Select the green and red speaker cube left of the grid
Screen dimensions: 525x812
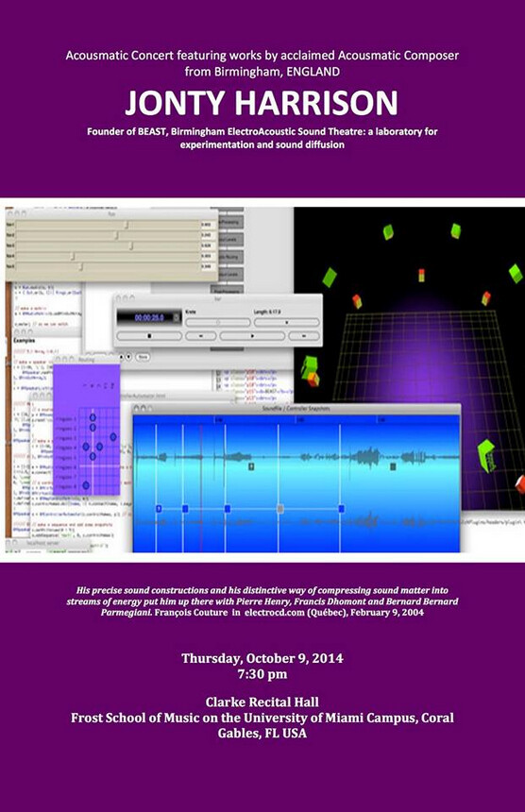pos(311,371)
